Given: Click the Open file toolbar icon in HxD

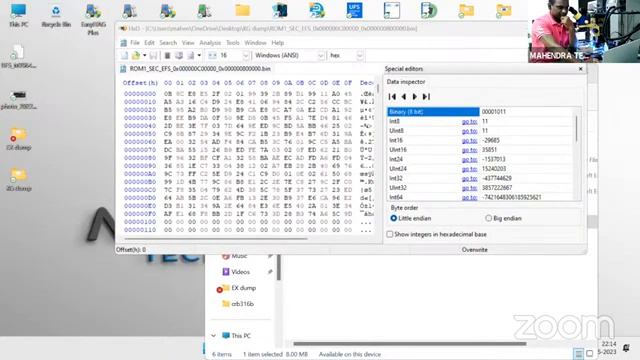Looking at the screenshot, I should (136, 56).
